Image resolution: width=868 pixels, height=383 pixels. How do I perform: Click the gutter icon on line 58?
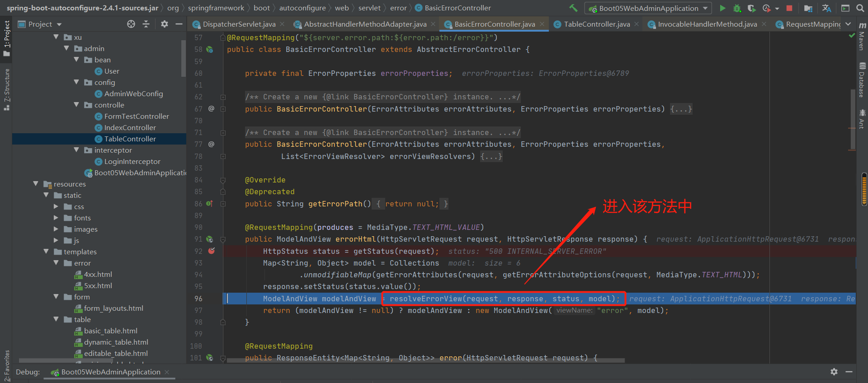pos(210,49)
